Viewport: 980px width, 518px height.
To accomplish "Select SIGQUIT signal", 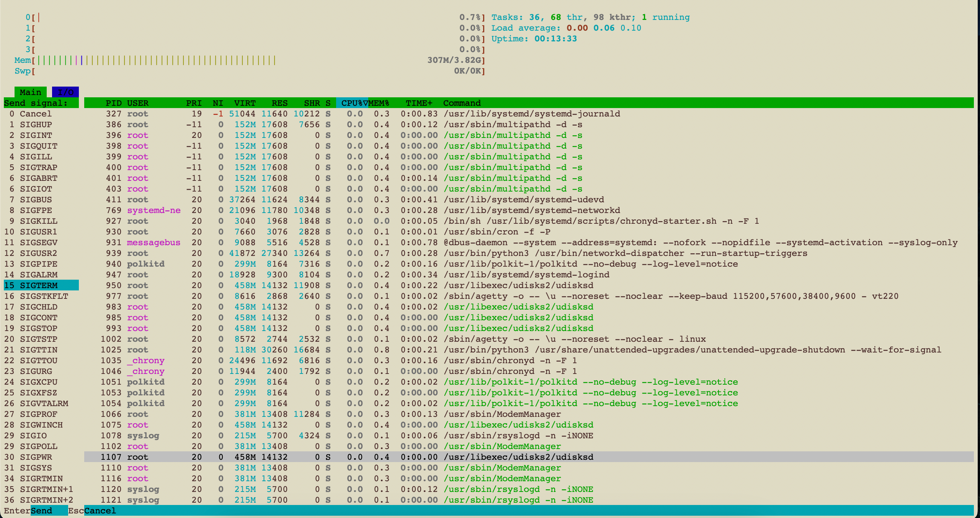I will (x=41, y=146).
